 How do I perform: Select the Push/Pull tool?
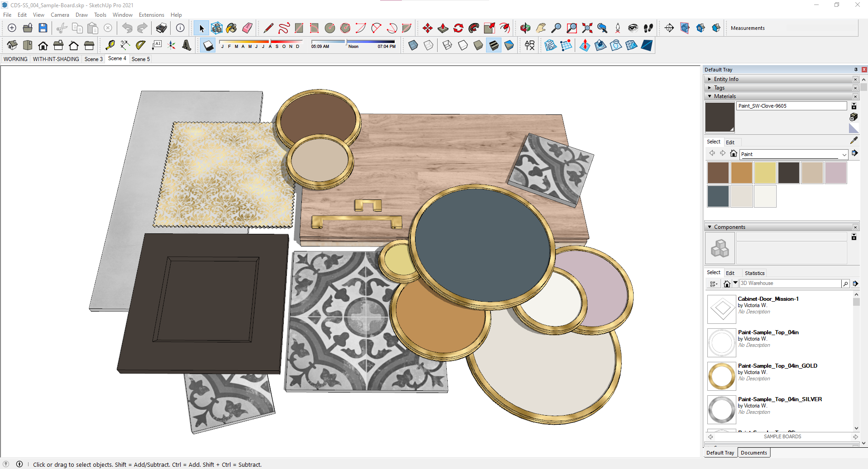coord(443,28)
